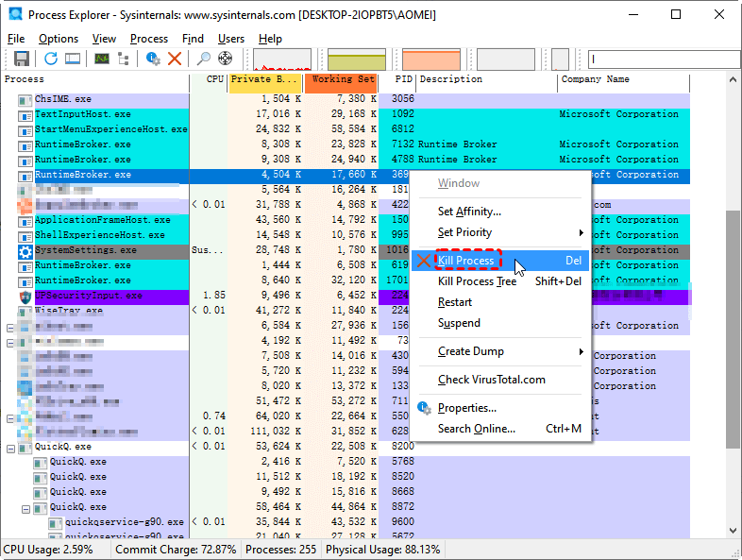Click the orange physical memory graph
The image size is (742, 560).
pos(431,59)
